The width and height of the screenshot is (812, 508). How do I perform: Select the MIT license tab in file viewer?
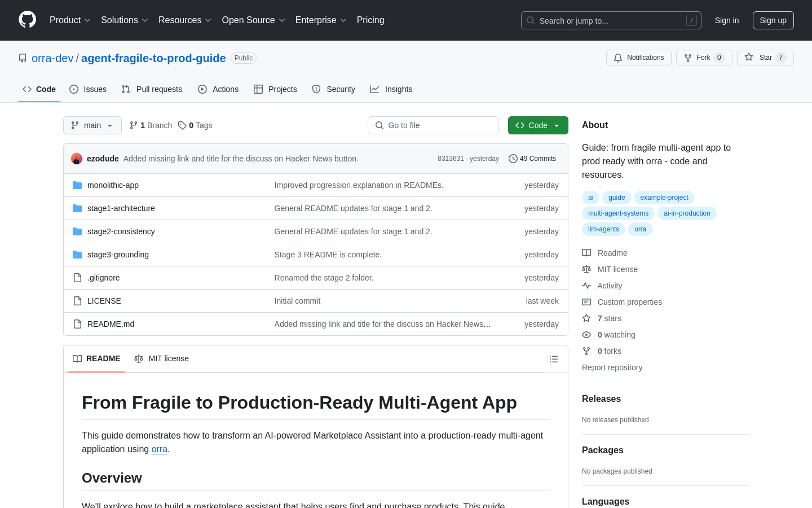click(161, 359)
